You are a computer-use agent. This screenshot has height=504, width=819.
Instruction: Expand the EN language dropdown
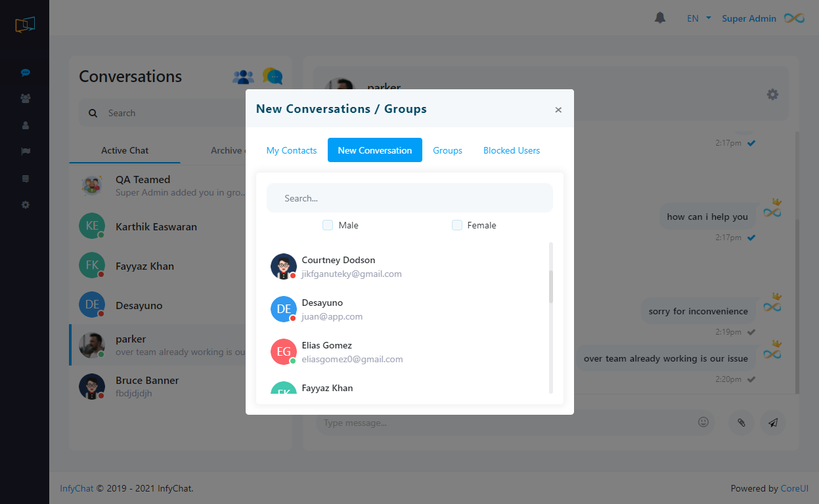698,18
